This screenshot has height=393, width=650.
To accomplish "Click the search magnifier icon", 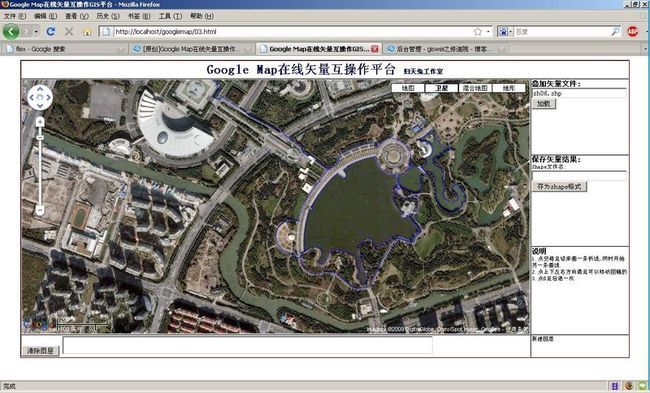I will [615, 32].
